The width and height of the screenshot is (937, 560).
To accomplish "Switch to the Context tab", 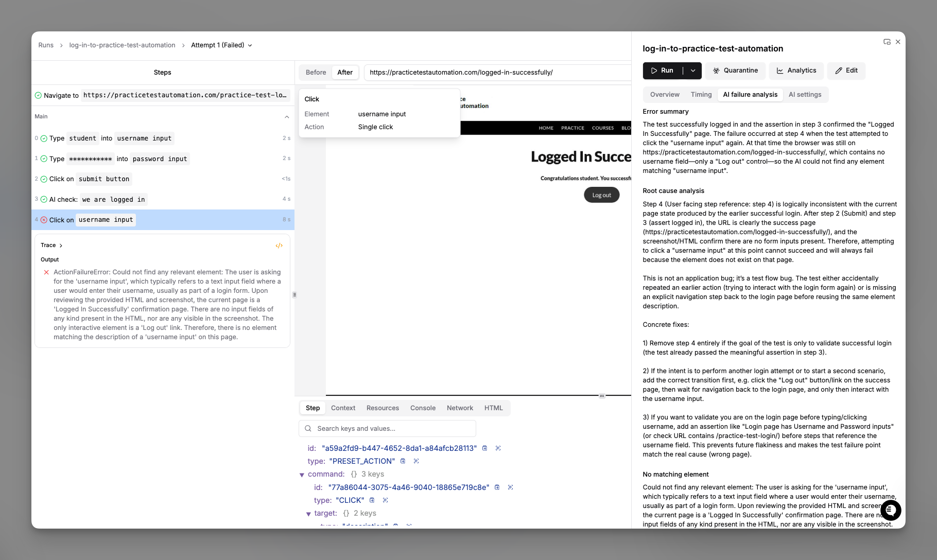I will 343,408.
